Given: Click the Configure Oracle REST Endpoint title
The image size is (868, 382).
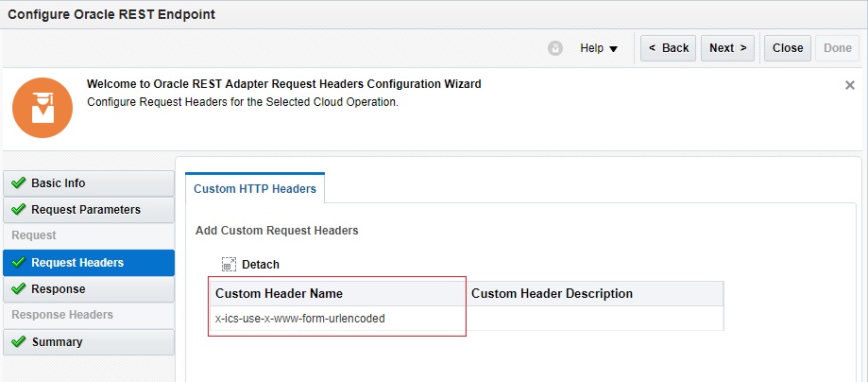Looking at the screenshot, I should click(111, 14).
